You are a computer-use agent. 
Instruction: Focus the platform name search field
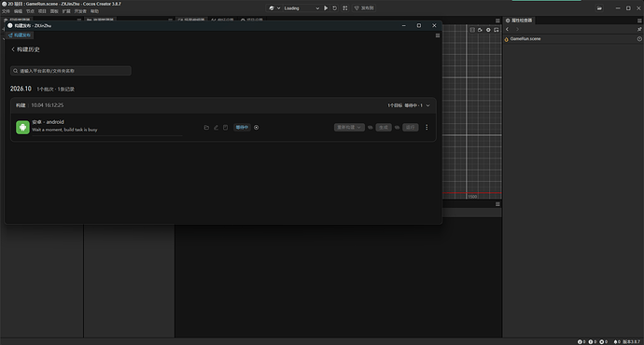[71, 71]
